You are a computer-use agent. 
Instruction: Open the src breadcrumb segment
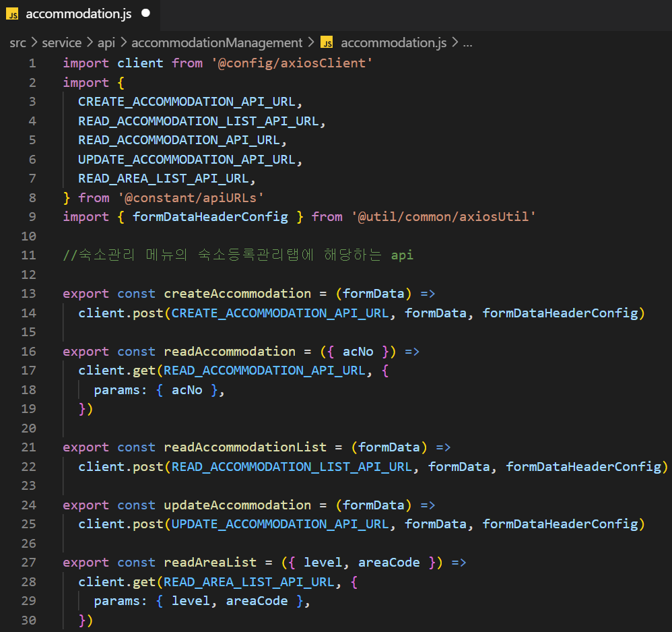pos(18,43)
